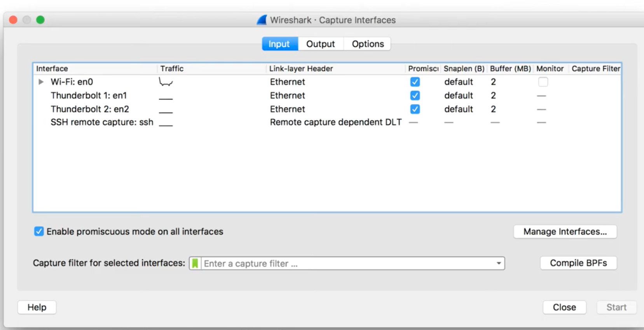Click Ethernet link-layer cell for Wi-Fi: en0
The image size is (644, 330).
(x=288, y=82)
